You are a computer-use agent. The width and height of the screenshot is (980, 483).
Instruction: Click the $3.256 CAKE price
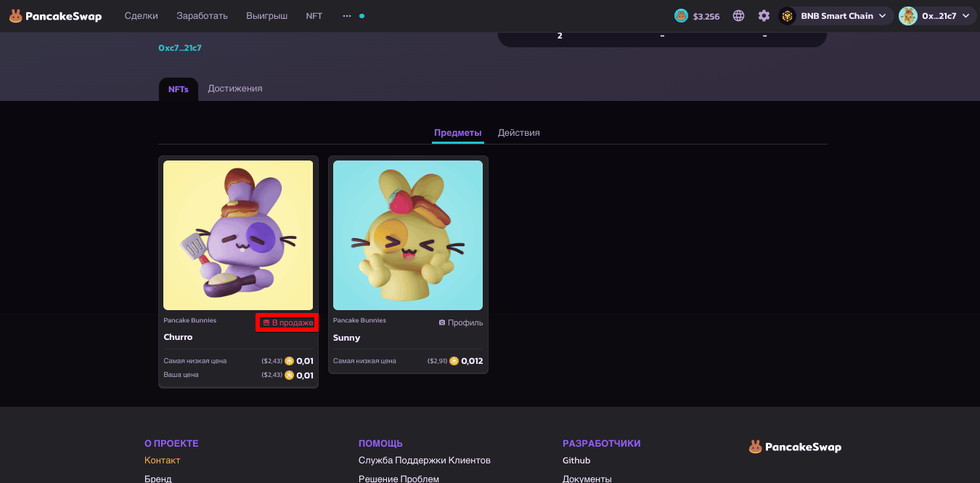coord(706,17)
